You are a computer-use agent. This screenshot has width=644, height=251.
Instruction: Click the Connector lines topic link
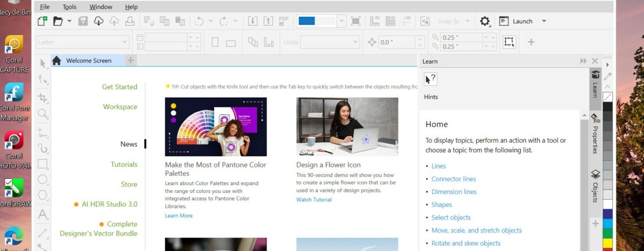tap(454, 179)
